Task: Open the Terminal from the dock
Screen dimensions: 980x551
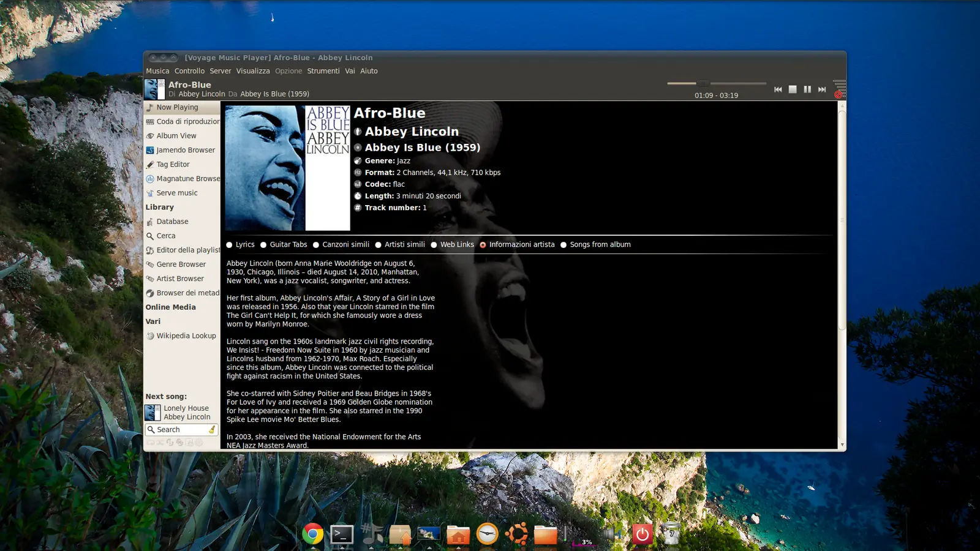Action: pos(342,534)
